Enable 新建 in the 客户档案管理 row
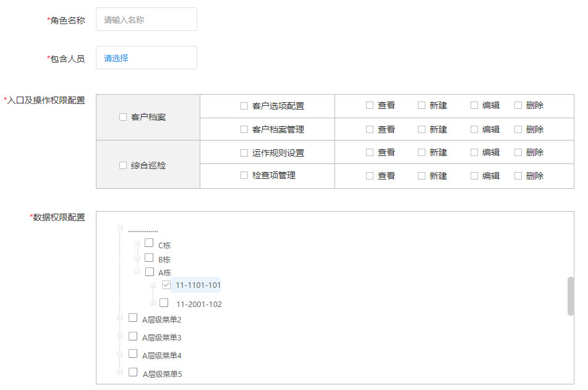Screen dimensions: 588x390 tap(421, 129)
